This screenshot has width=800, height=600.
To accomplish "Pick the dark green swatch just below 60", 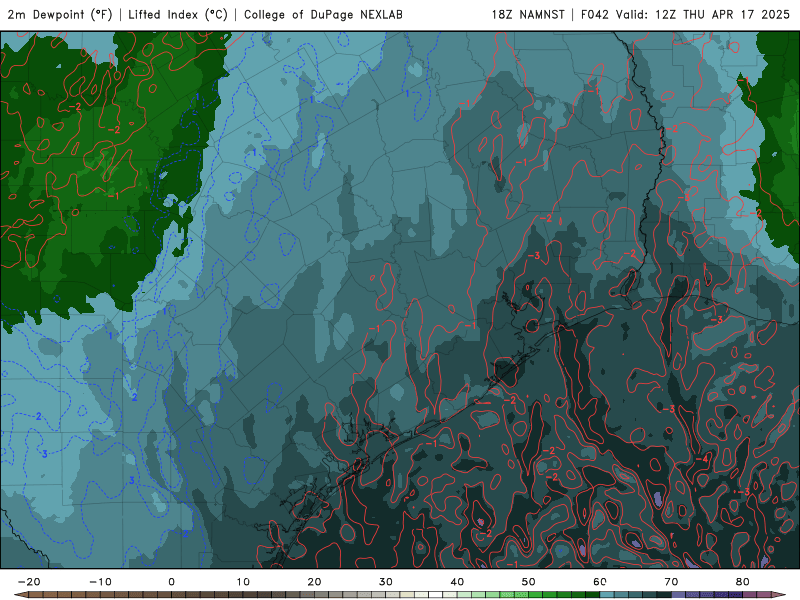I will [593, 595].
